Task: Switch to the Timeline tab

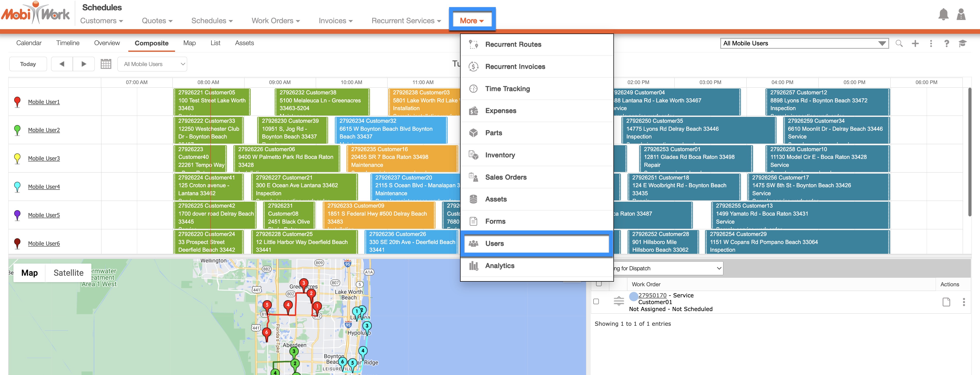Action: pyautogui.click(x=68, y=43)
